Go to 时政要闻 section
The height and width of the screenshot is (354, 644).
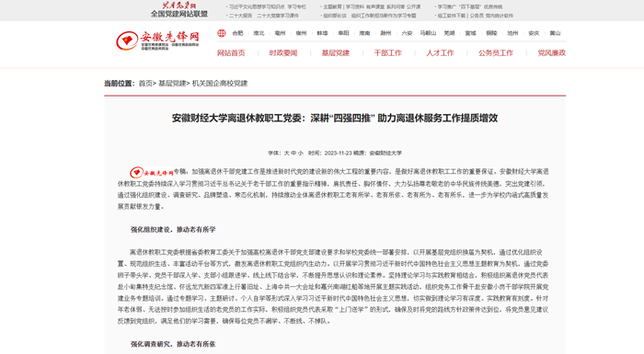tap(283, 53)
